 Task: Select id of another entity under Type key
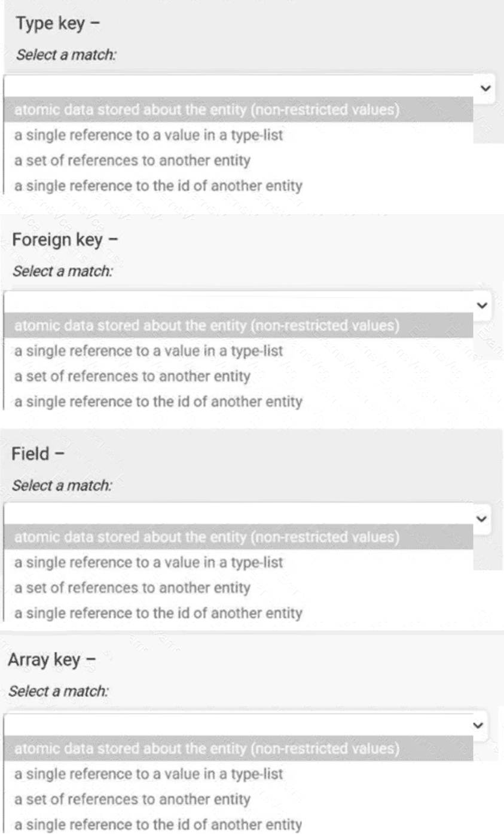tap(158, 186)
